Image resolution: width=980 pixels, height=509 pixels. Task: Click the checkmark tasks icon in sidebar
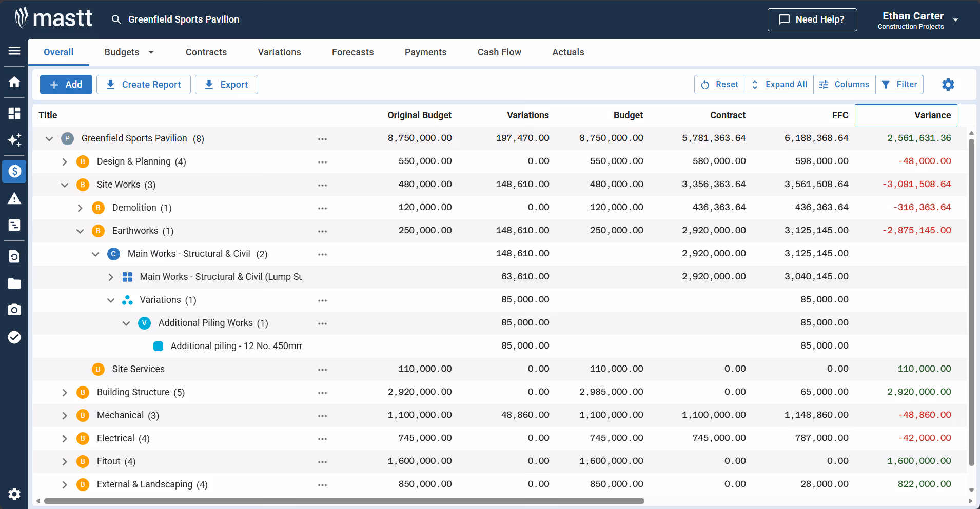(x=14, y=337)
